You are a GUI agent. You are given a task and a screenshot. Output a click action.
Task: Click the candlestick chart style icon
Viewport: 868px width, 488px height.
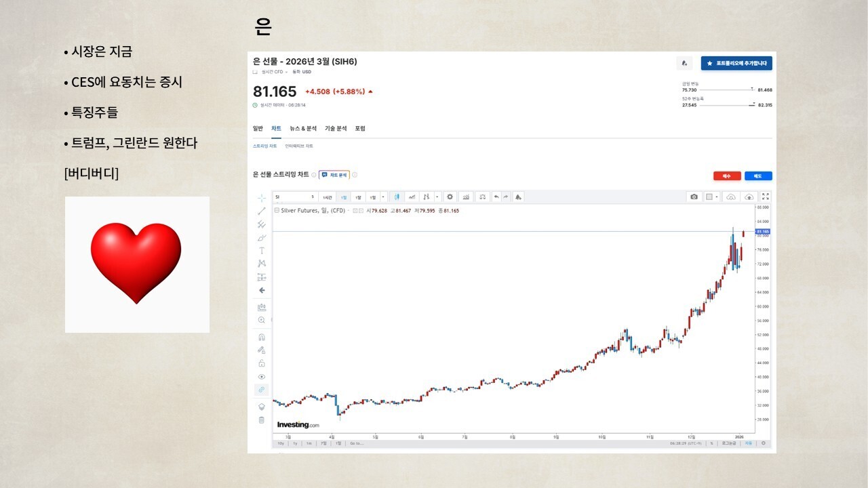coord(397,197)
